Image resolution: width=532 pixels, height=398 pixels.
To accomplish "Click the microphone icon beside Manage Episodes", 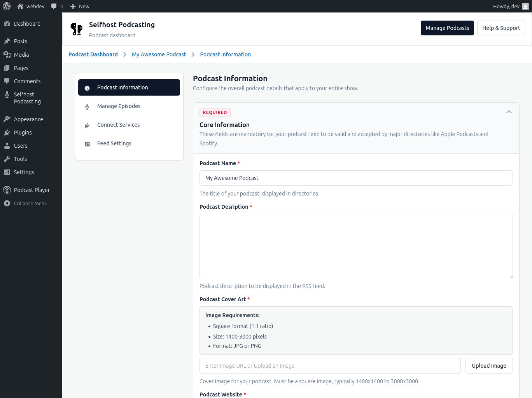I will 87,106.
